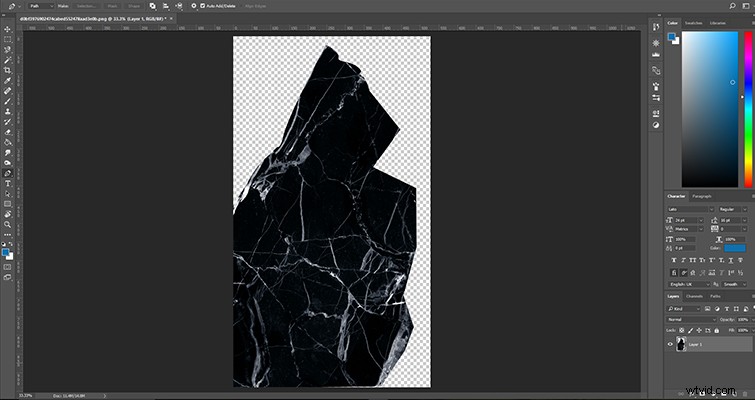Open the Path mode dropdown
Image resolution: width=755 pixels, height=400 pixels.
pyautogui.click(x=40, y=6)
